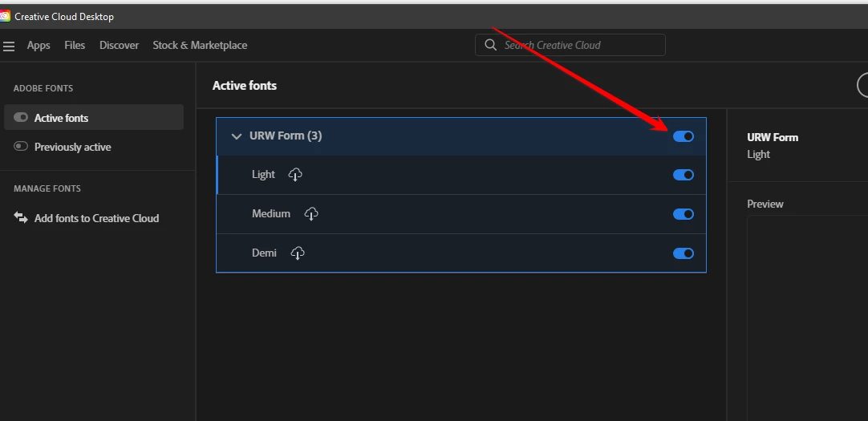This screenshot has width=868, height=421.
Task: Deactivate the Demi font toggle
Action: (683, 253)
